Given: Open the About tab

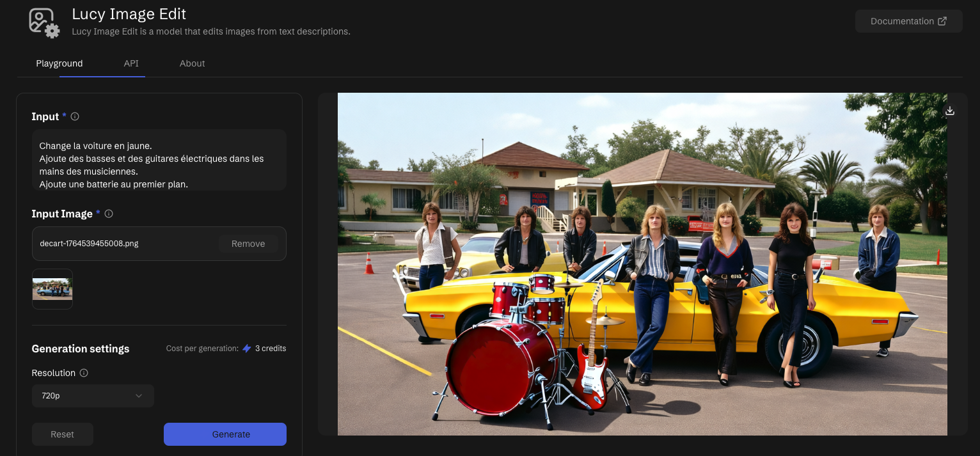Looking at the screenshot, I should tap(192, 63).
